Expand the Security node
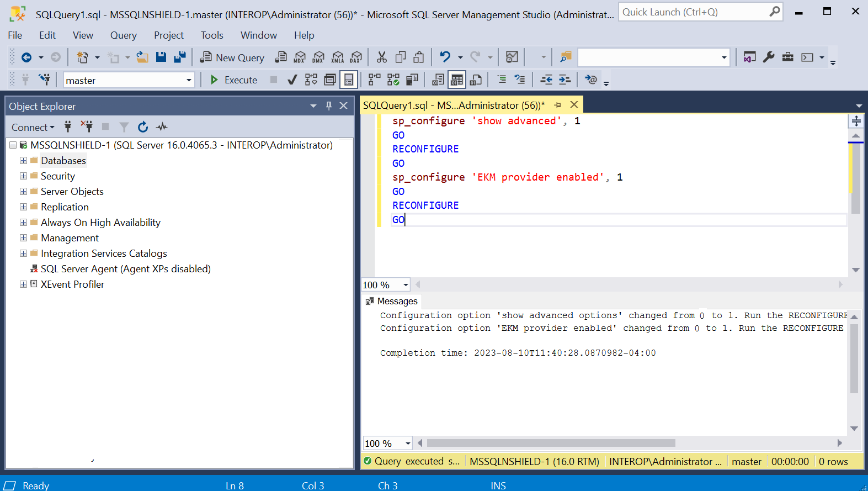868x491 pixels. [x=23, y=176]
